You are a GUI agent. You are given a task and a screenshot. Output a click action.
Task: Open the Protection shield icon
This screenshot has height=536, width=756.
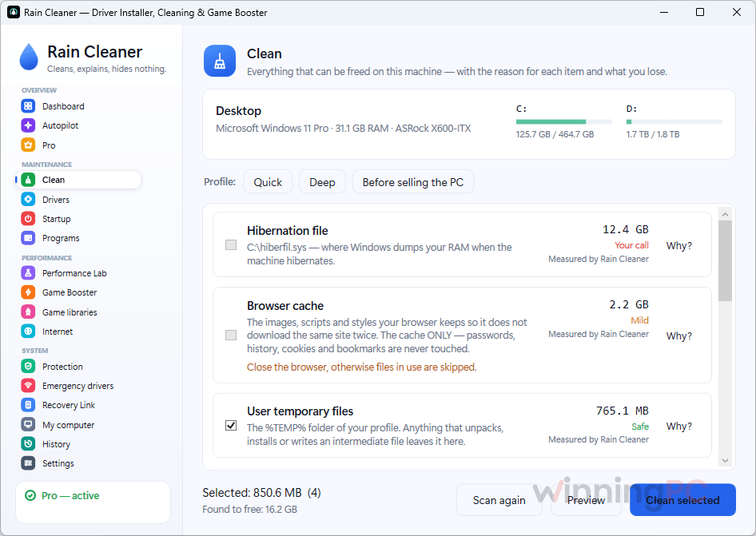point(28,367)
